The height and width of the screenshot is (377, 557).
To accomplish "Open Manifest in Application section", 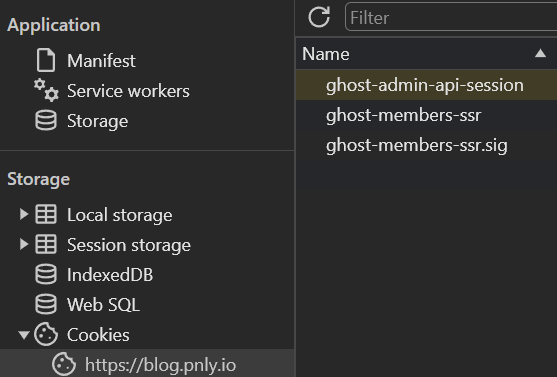I will (101, 60).
